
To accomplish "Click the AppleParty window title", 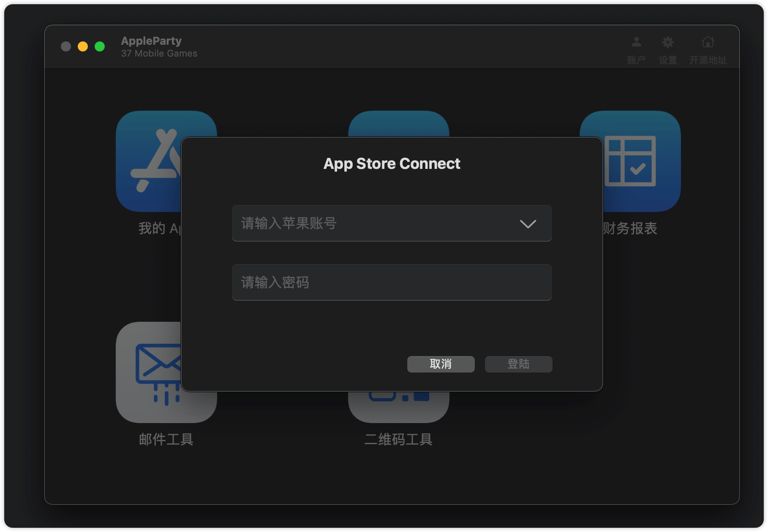I will pyautogui.click(x=151, y=41).
